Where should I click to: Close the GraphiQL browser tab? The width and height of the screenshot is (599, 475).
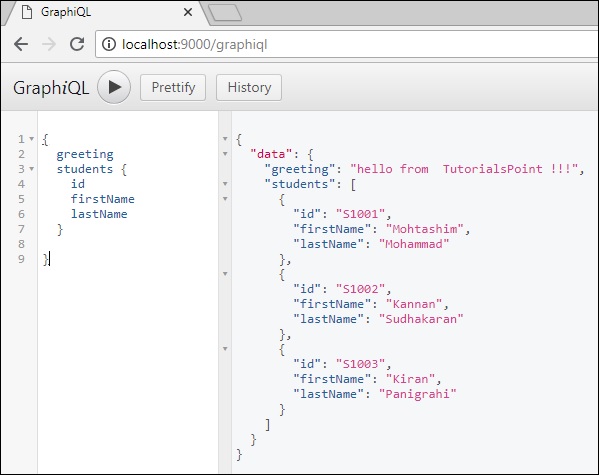coord(188,12)
